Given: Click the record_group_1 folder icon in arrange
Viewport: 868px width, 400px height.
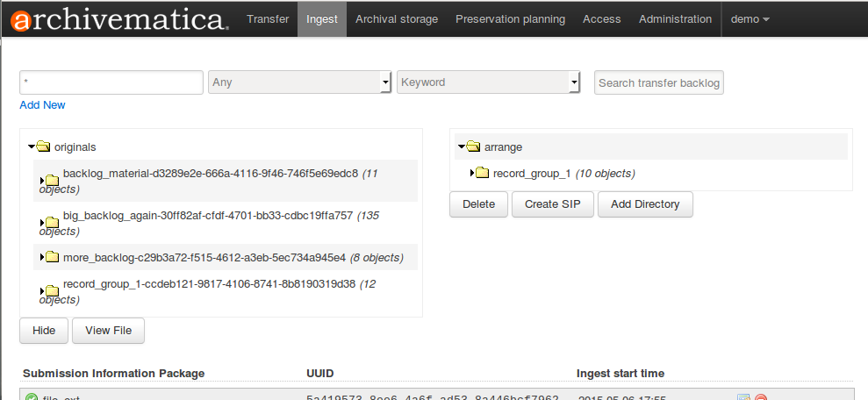Looking at the screenshot, I should point(482,173).
